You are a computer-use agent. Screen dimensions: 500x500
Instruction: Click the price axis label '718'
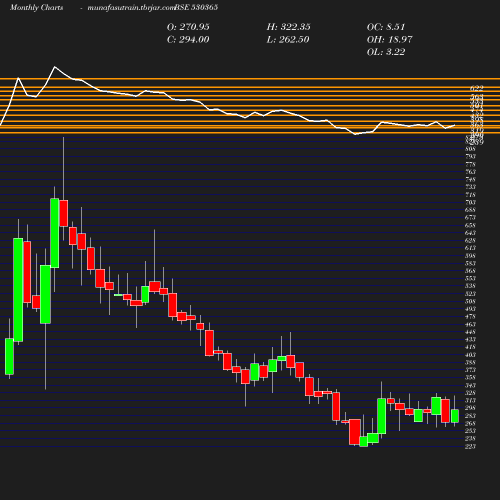click(x=470, y=195)
